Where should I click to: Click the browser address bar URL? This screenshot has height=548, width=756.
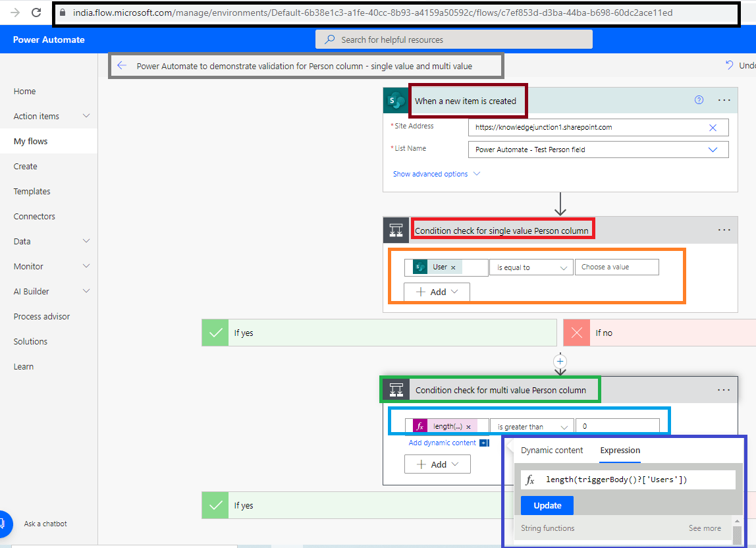pos(372,13)
